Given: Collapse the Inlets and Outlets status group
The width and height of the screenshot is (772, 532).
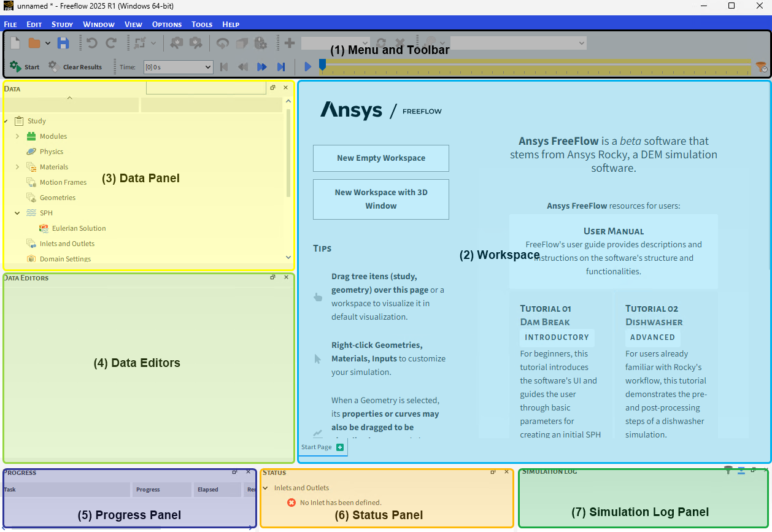Looking at the screenshot, I should tap(266, 488).
